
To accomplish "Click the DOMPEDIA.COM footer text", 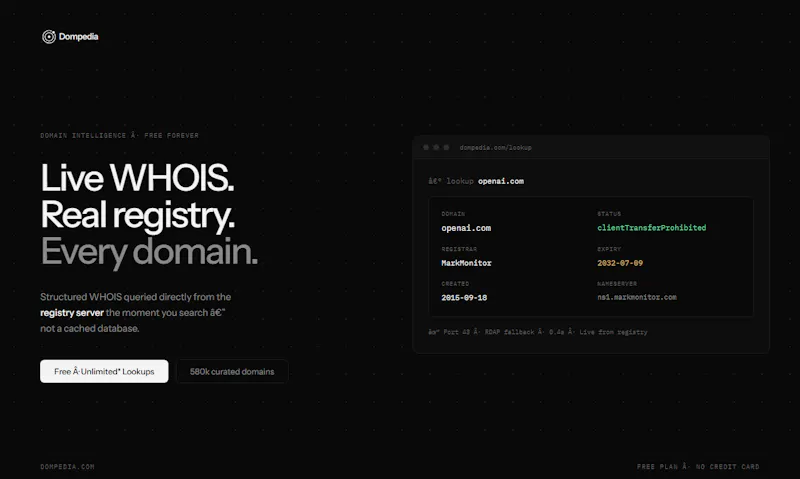I will (67, 467).
